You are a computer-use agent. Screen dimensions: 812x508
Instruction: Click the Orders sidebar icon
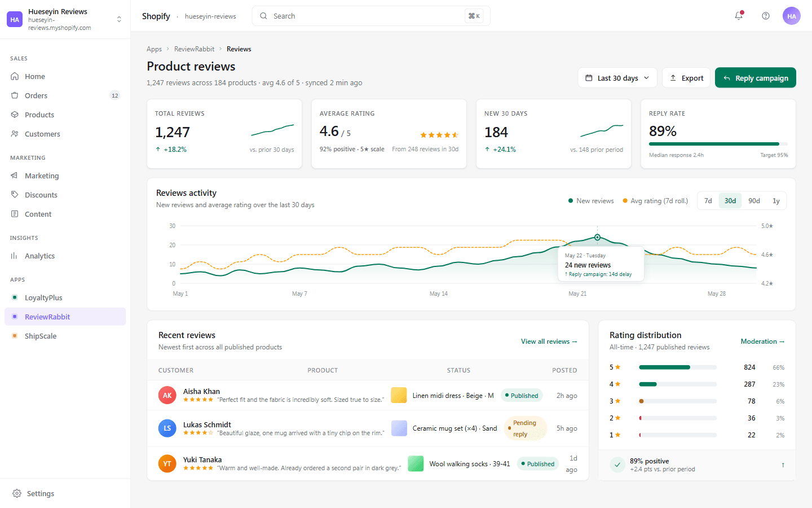click(15, 95)
